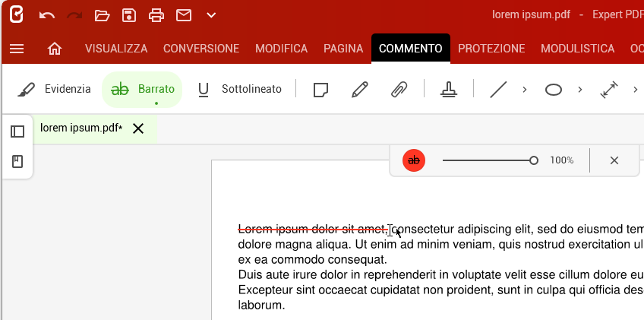Print the document
This screenshot has width=644, height=320.
pyautogui.click(x=156, y=16)
